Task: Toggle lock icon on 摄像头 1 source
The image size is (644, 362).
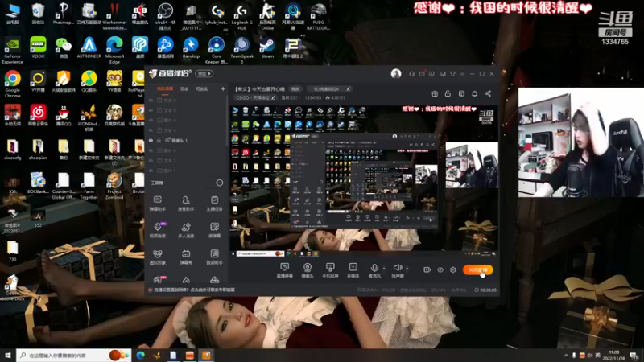Action: coord(159,140)
